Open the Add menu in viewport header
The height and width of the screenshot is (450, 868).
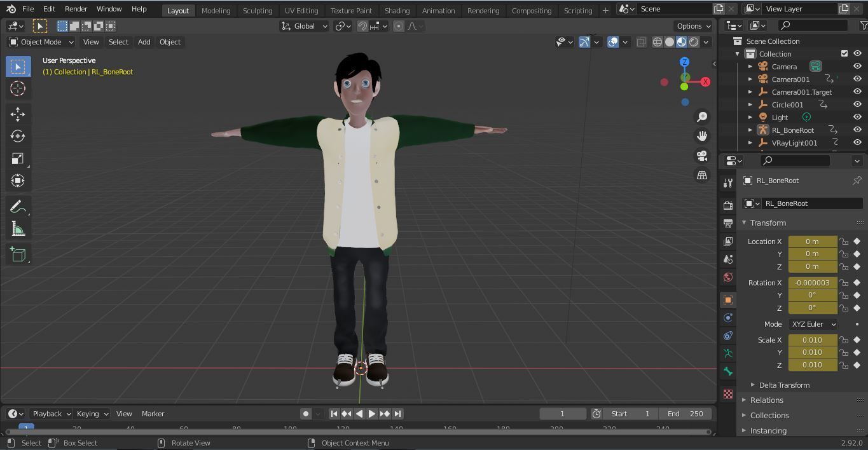pos(144,42)
